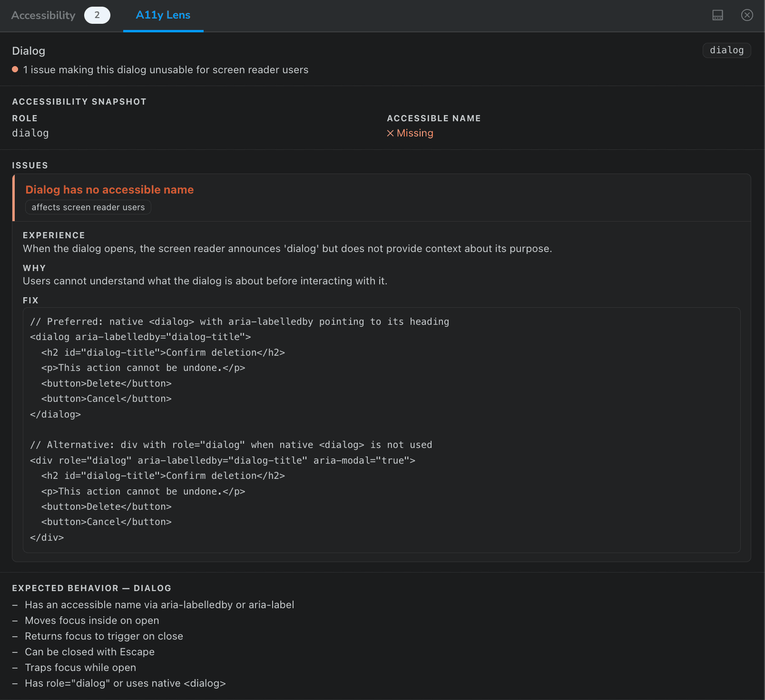The width and height of the screenshot is (765, 700).
Task: Click the ACCESSIBLE NAME label
Action: pyautogui.click(x=434, y=118)
